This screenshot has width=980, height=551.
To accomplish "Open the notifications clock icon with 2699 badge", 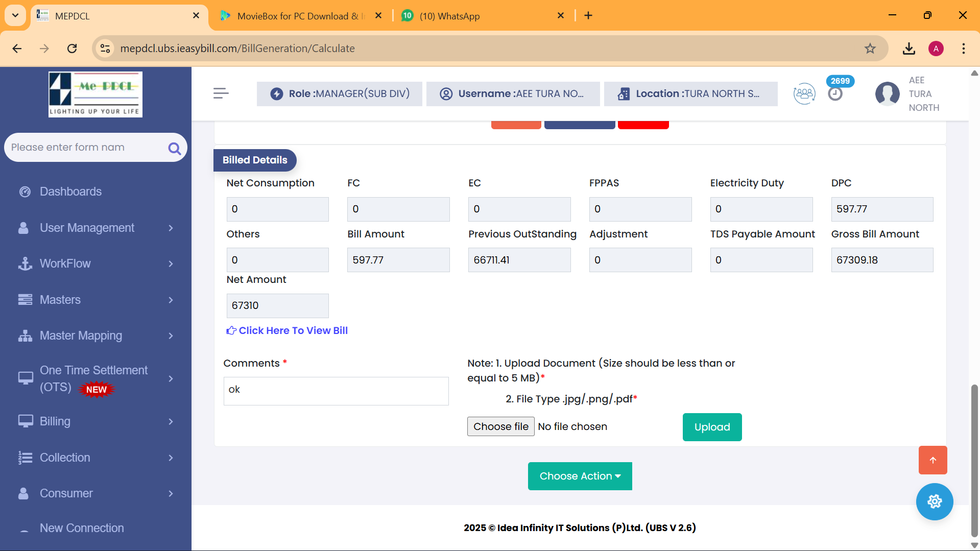I will point(835,93).
